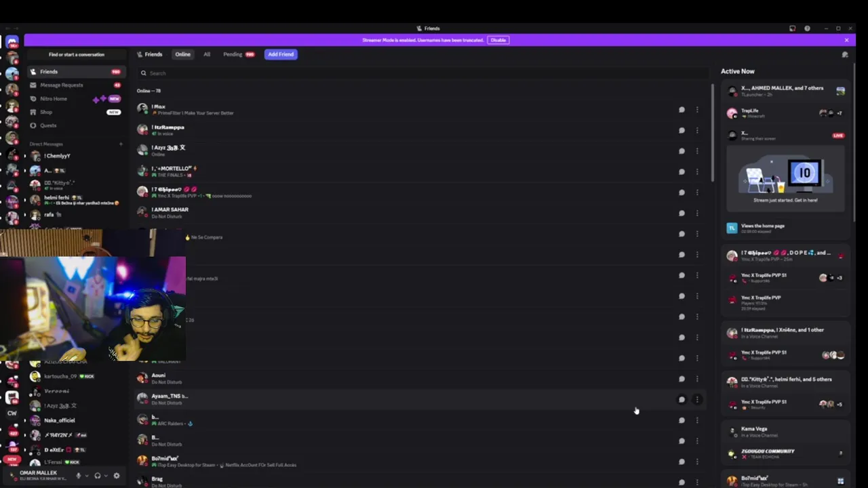The image size is (868, 488).
Task: Open Message Requests
Action: (x=75, y=85)
